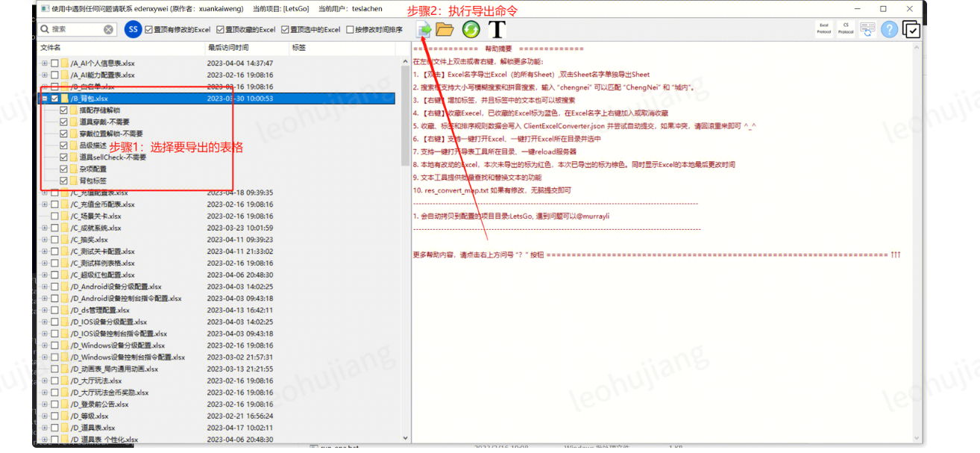Click the server reload sync icon

click(867, 29)
